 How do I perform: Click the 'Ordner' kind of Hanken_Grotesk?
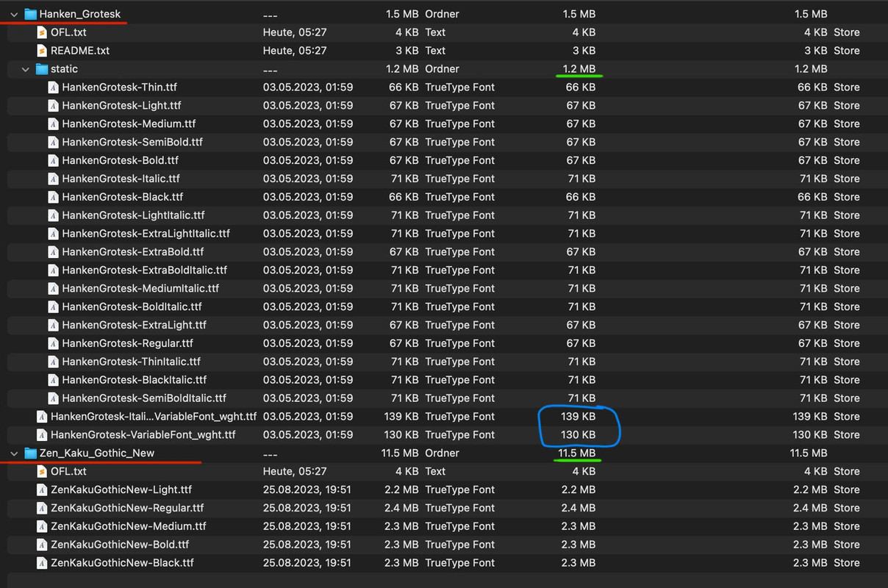tap(442, 14)
